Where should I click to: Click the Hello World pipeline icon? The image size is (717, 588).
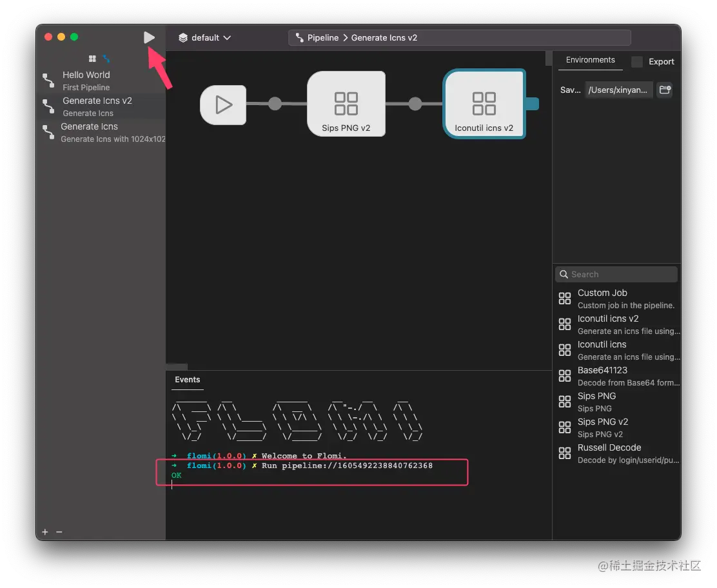[48, 81]
